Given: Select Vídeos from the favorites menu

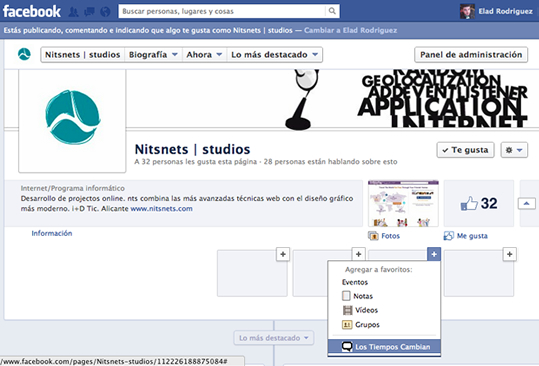Looking at the screenshot, I should (384, 310).
